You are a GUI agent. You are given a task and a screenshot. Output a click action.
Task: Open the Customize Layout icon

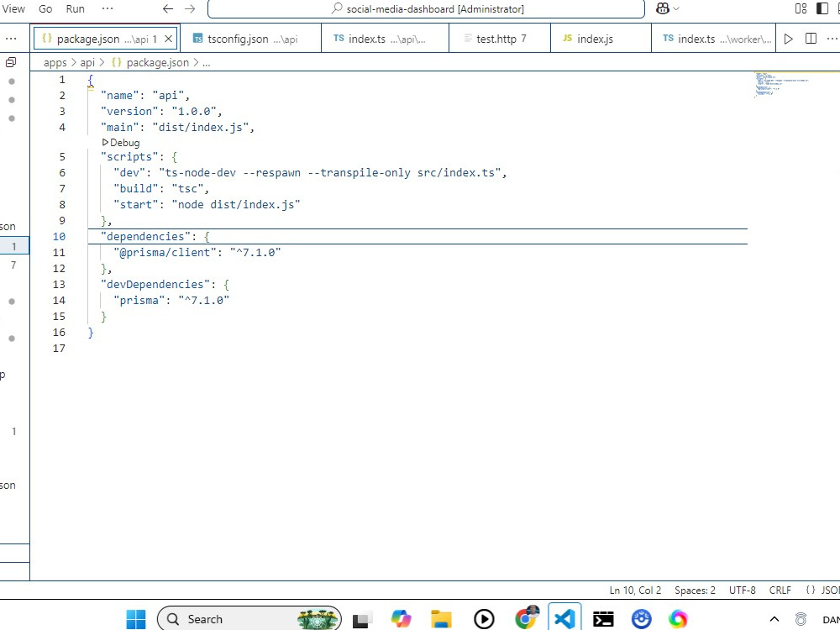(801, 8)
